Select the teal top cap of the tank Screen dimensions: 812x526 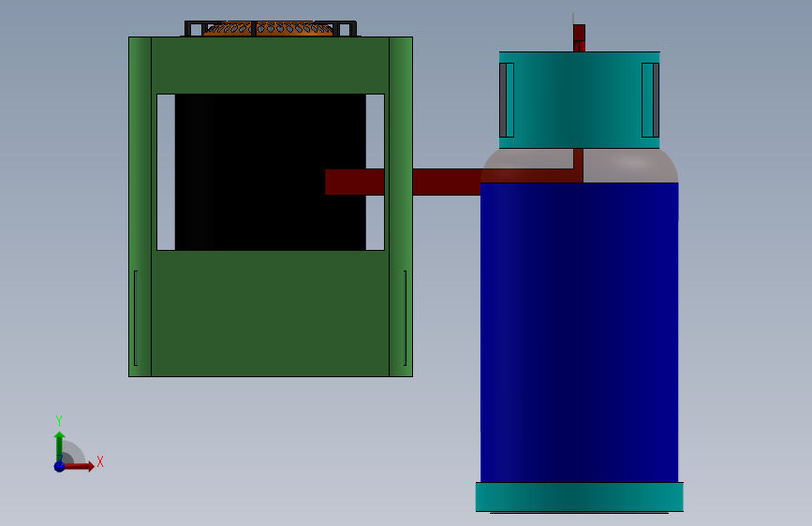579,100
